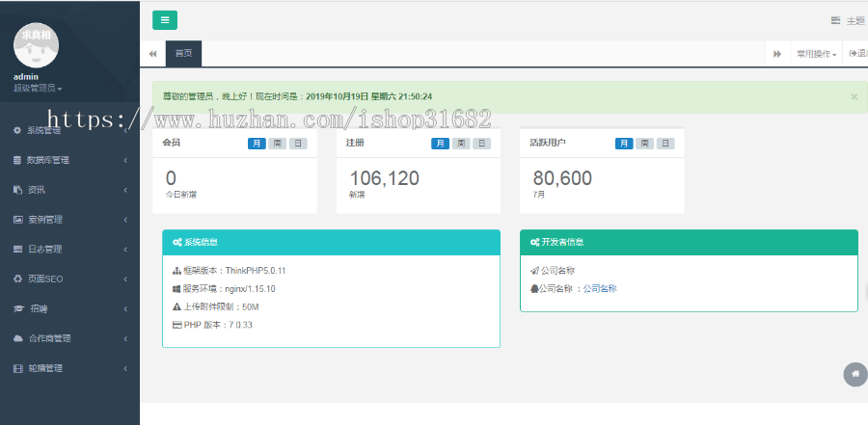Select 日 in the 会员 card

click(x=298, y=144)
